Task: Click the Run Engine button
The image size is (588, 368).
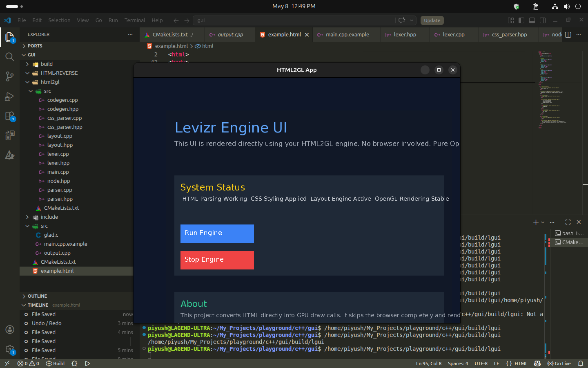Action: (x=217, y=233)
